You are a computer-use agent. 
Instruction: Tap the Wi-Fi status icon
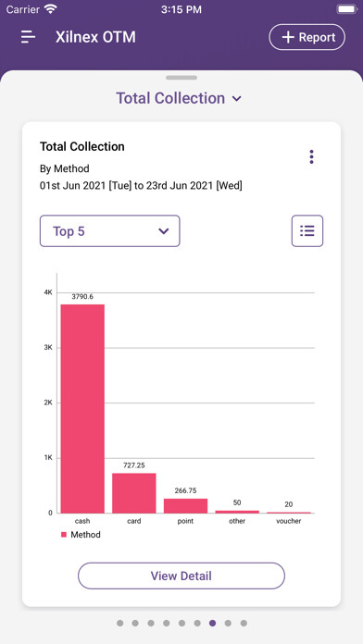click(x=51, y=9)
